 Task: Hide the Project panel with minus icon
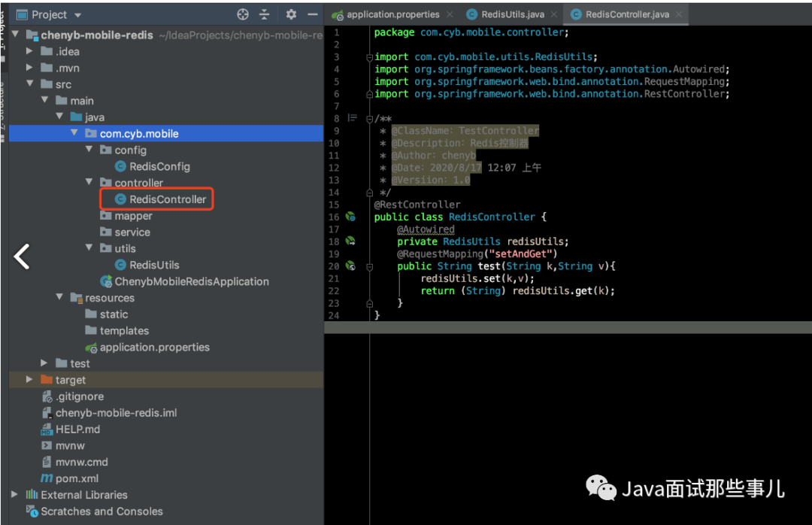click(x=312, y=14)
